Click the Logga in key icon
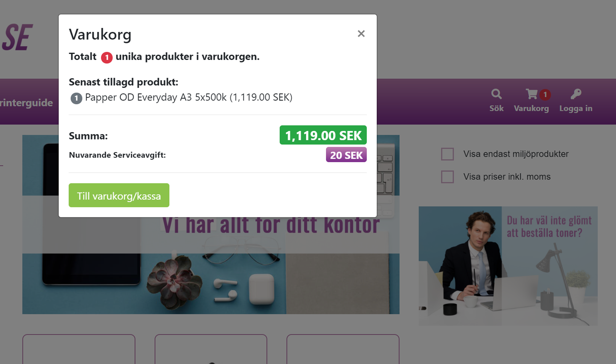The image size is (616, 364). 576,94
